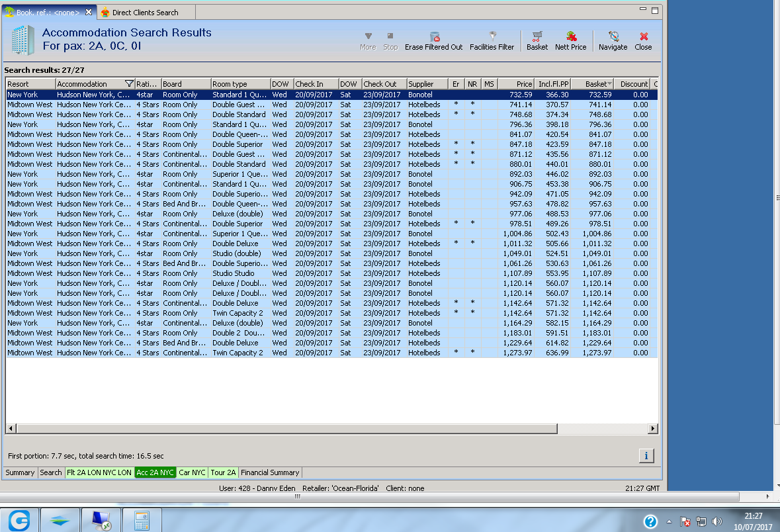
Task: Close the Book. ref. tab
Action: pos(89,12)
